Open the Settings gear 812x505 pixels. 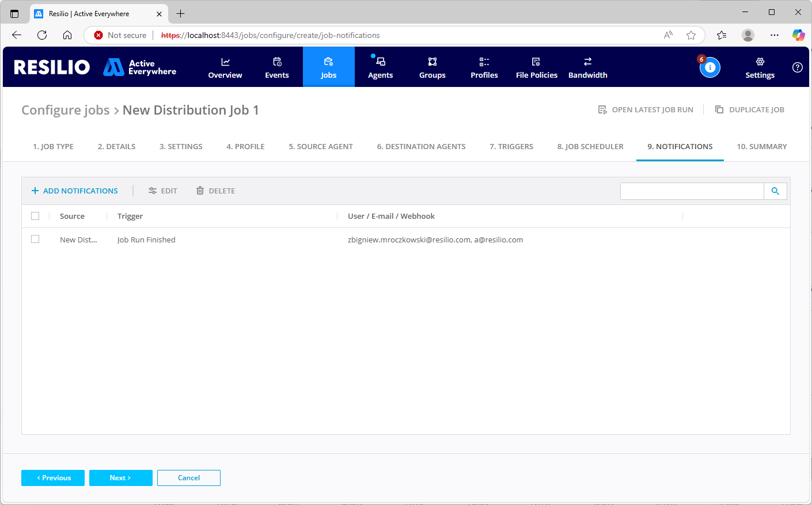(760, 62)
